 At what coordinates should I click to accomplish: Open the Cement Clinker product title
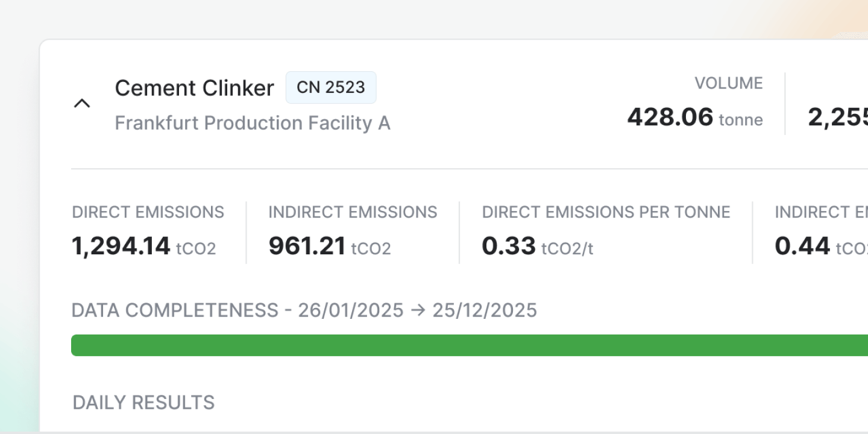(x=194, y=88)
